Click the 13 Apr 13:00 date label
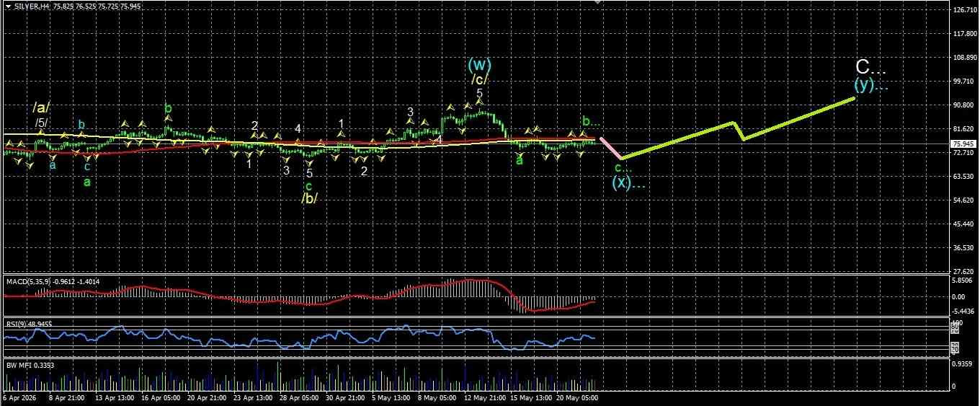 click(x=115, y=397)
